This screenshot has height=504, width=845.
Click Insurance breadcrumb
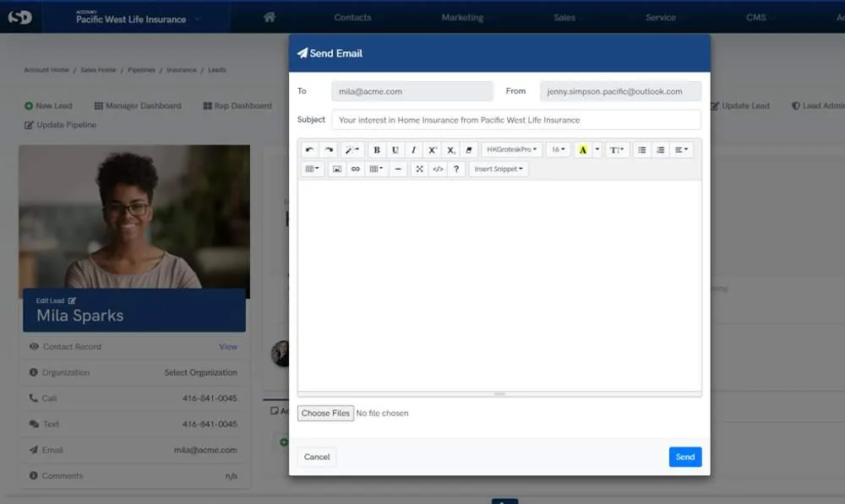(x=182, y=70)
